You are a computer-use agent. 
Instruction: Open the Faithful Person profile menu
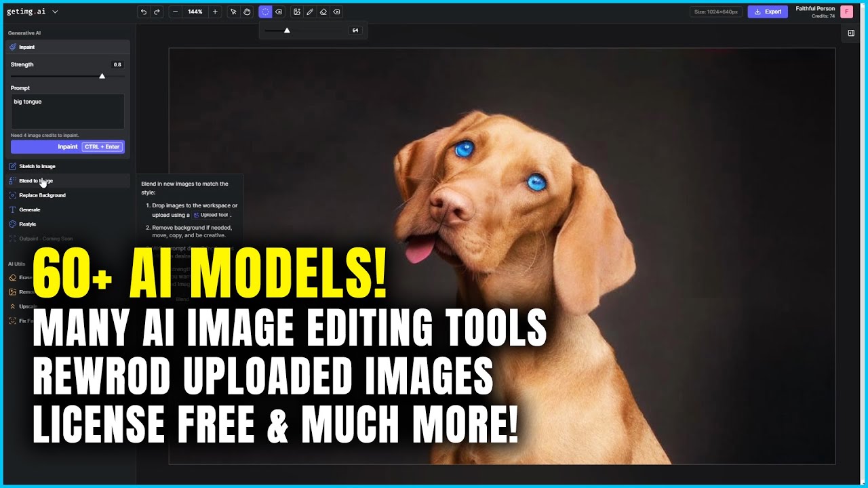click(816, 11)
